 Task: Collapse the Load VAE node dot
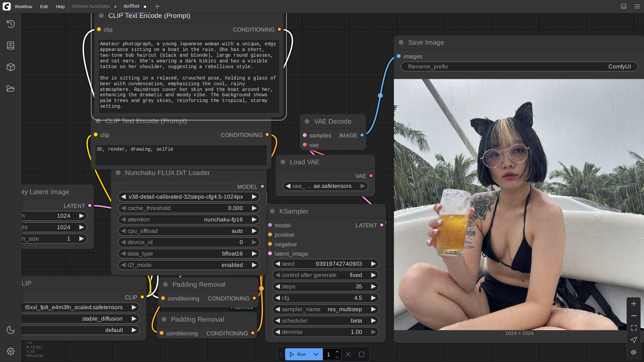(283, 162)
